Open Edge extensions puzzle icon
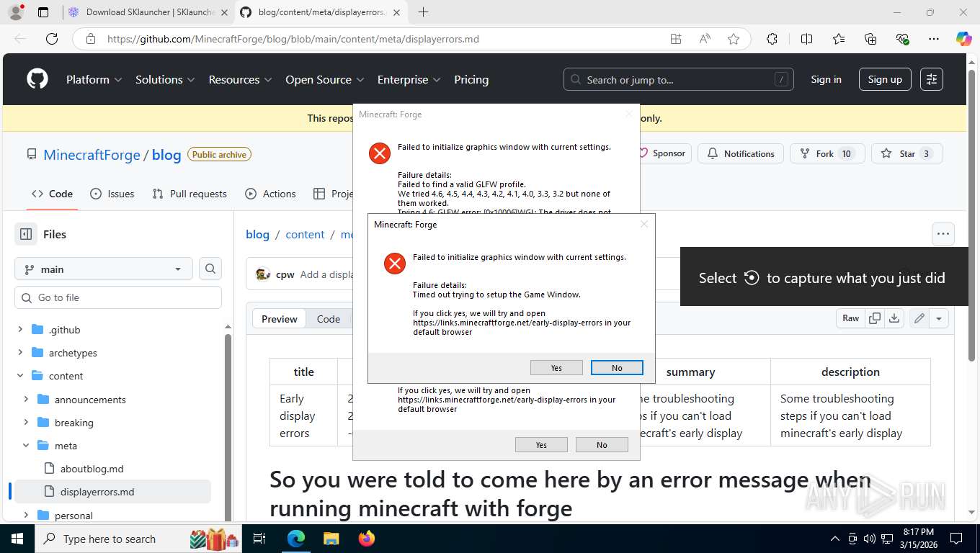This screenshot has height=553, width=980. [772, 39]
